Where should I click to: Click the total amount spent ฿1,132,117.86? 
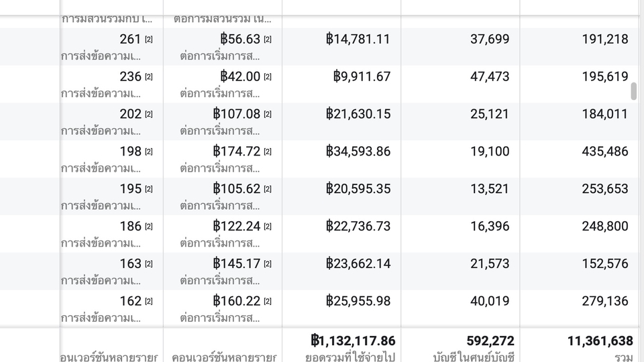pyautogui.click(x=353, y=341)
